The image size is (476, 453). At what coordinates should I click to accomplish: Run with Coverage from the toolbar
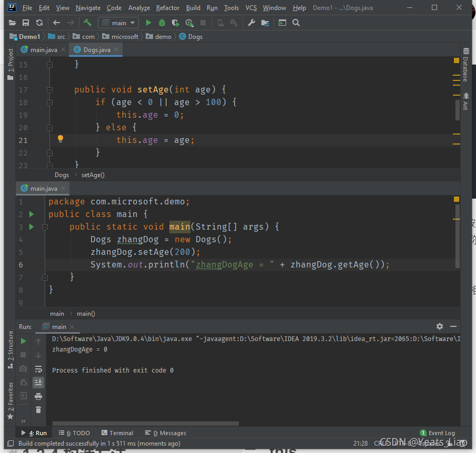click(x=176, y=23)
